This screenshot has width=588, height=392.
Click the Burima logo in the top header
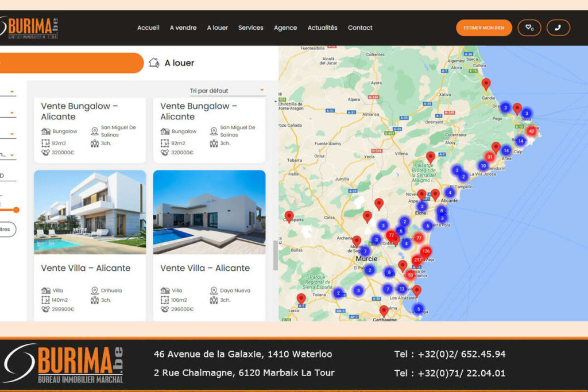point(29,28)
